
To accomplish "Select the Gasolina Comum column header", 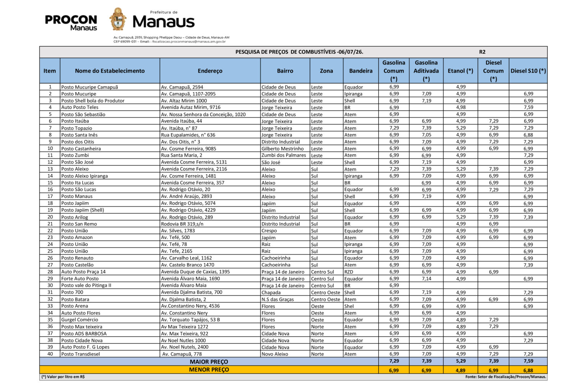I will [394, 71].
